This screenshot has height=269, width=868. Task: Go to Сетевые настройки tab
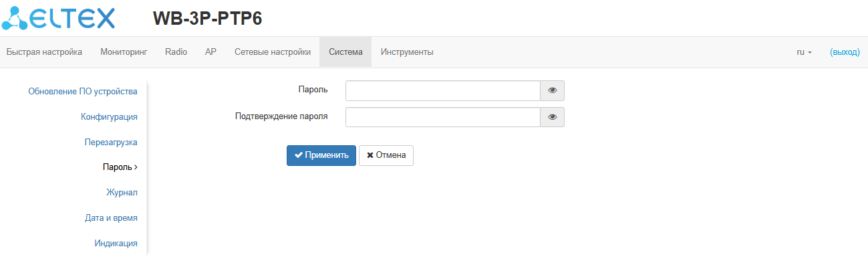[x=273, y=52]
